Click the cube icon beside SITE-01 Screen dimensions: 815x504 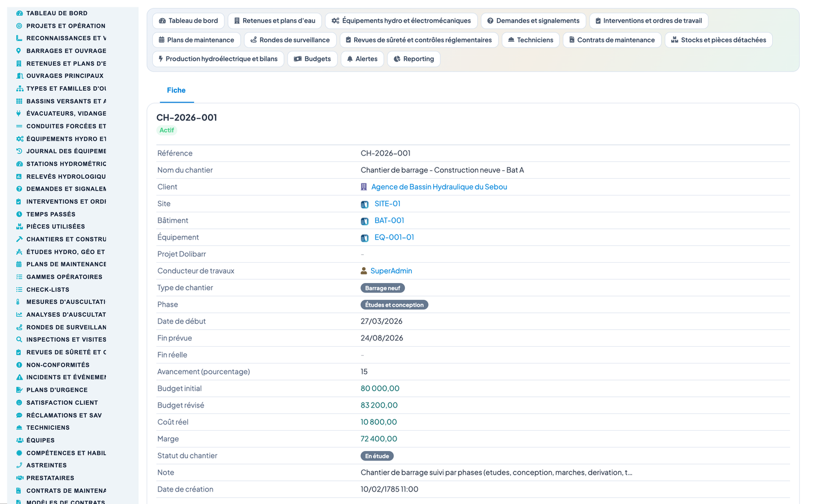point(365,204)
